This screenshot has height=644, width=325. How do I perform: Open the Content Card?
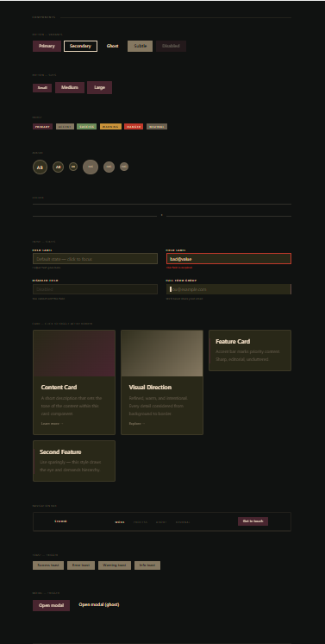74,382
